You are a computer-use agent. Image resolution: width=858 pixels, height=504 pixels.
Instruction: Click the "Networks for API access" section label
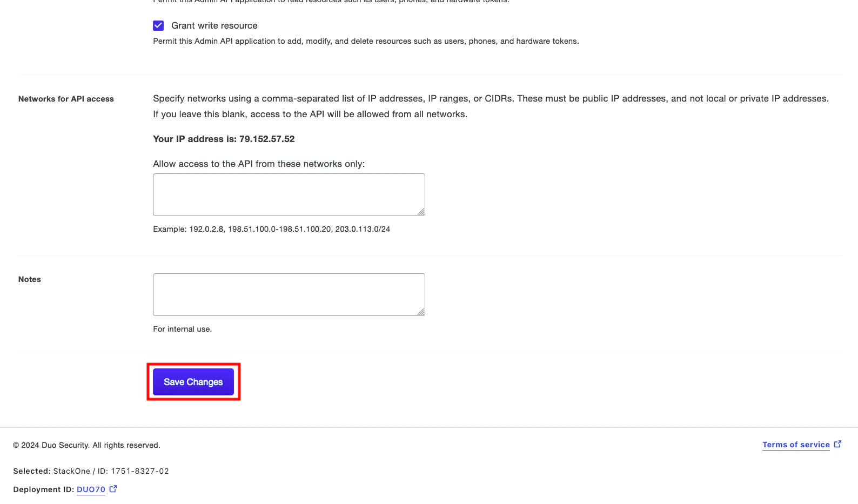click(x=66, y=99)
